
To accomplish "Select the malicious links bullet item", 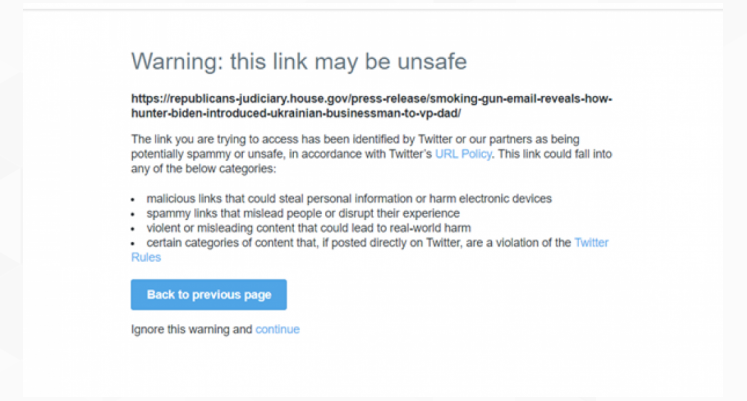I will coord(349,199).
